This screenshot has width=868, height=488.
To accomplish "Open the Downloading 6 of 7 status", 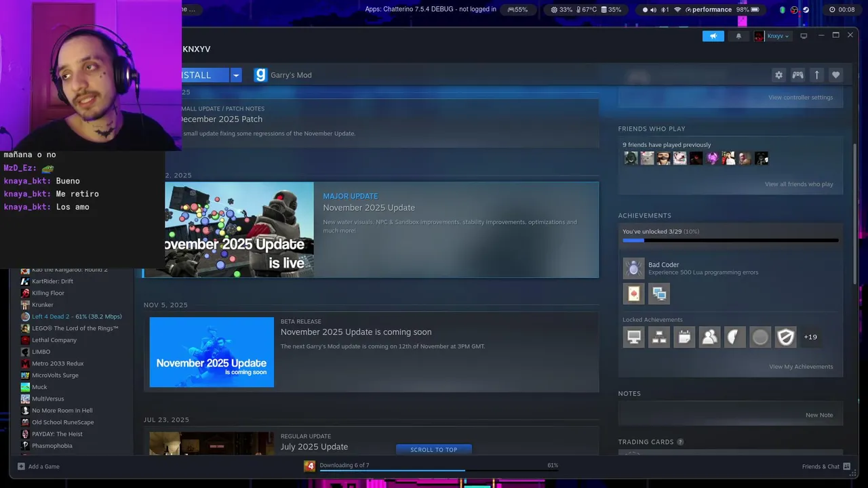I will pos(344,465).
